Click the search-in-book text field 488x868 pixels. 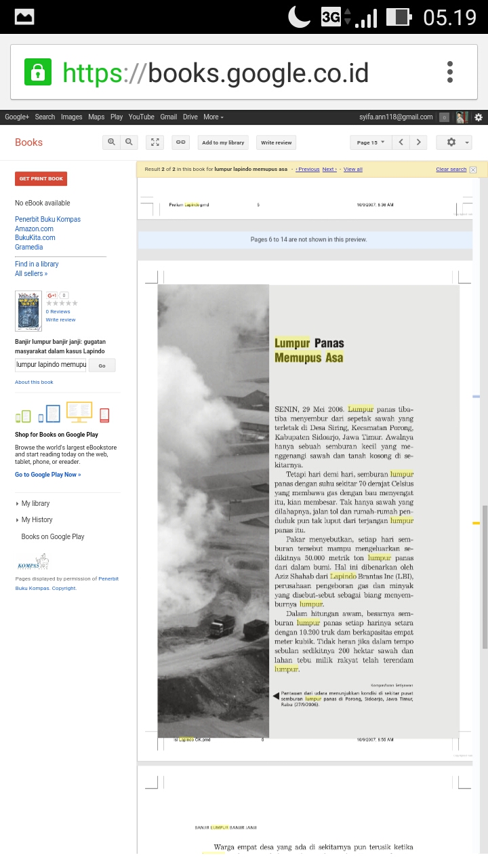[x=51, y=365]
